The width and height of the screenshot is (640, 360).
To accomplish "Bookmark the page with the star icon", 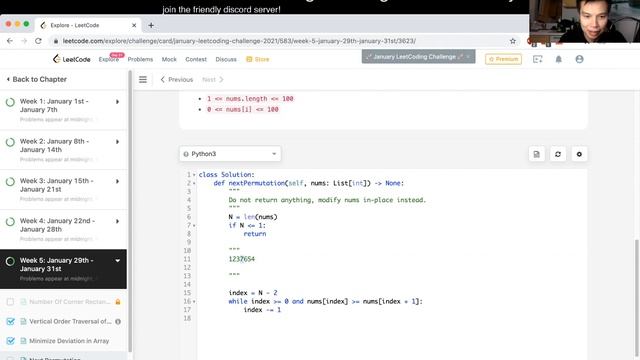I will (513, 41).
